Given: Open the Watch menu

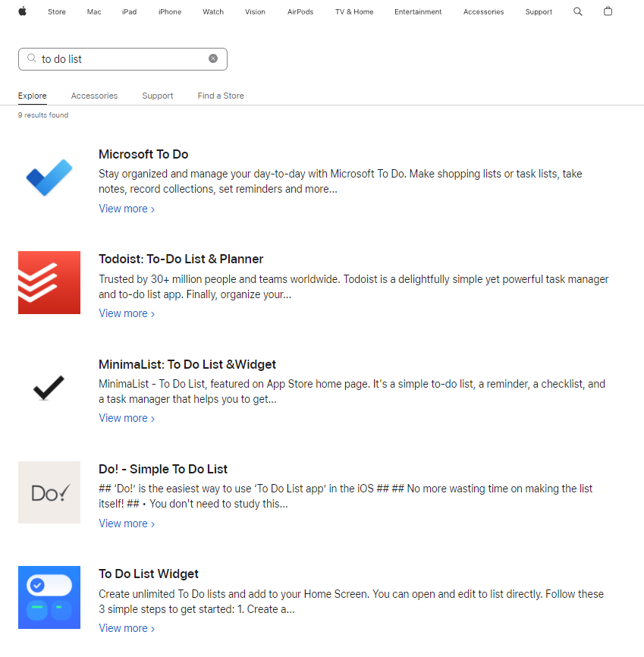Looking at the screenshot, I should pyautogui.click(x=213, y=11).
